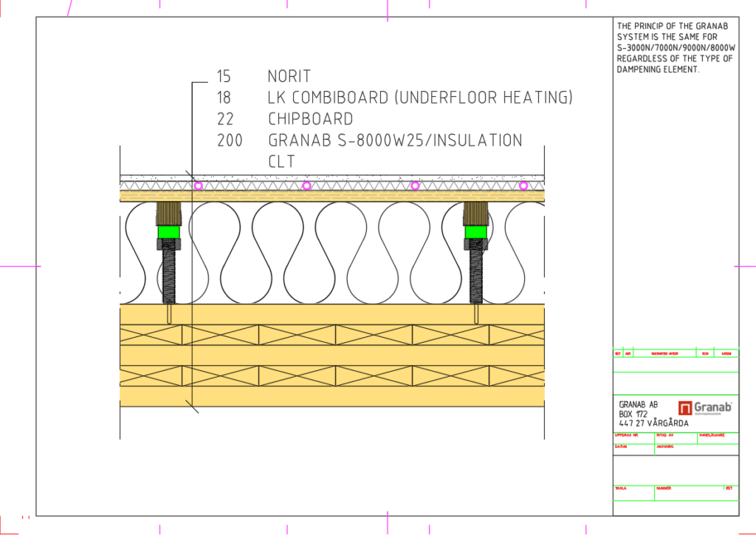Click the 'ANSVARIG' title block field
The width and height of the screenshot is (756, 535).
click(696, 449)
